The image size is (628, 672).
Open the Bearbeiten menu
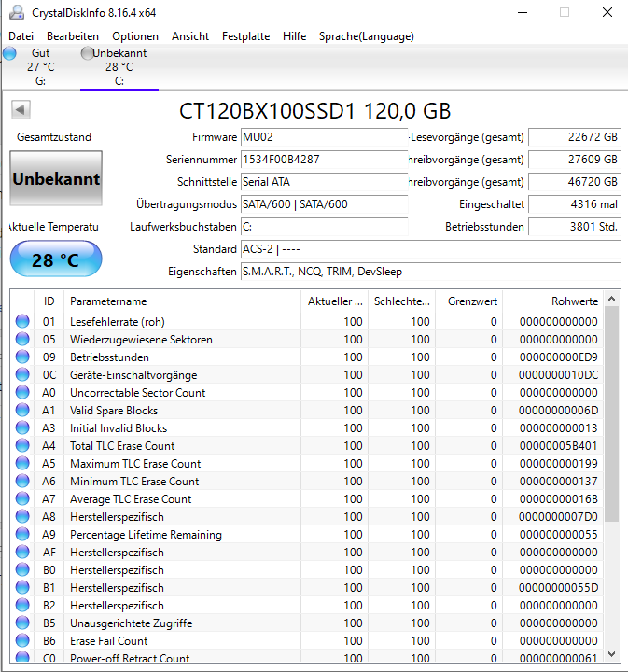click(73, 36)
